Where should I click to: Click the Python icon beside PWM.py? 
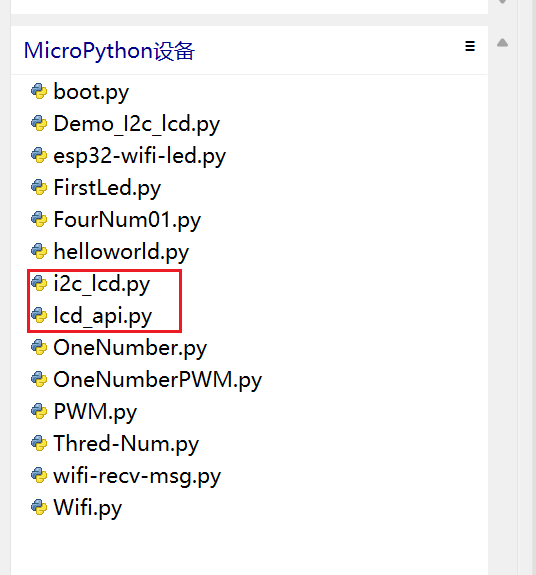pos(39,411)
